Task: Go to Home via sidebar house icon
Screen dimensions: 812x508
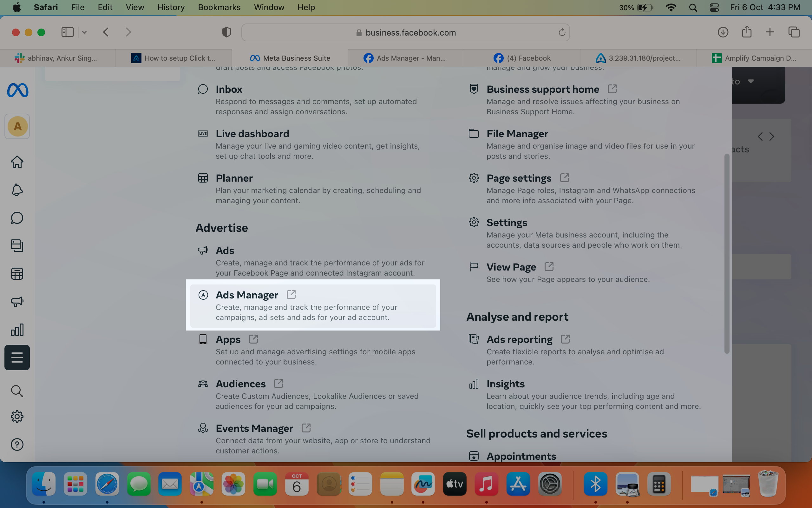Action: 17,162
